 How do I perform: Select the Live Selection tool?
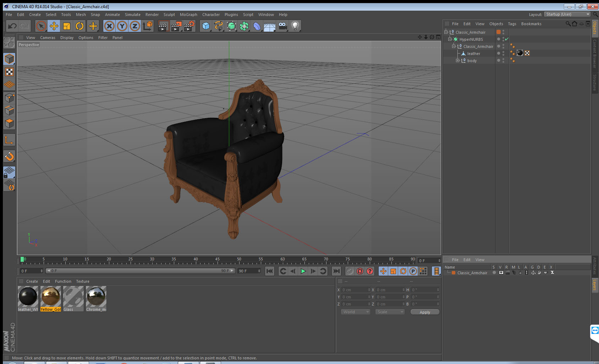click(x=41, y=26)
